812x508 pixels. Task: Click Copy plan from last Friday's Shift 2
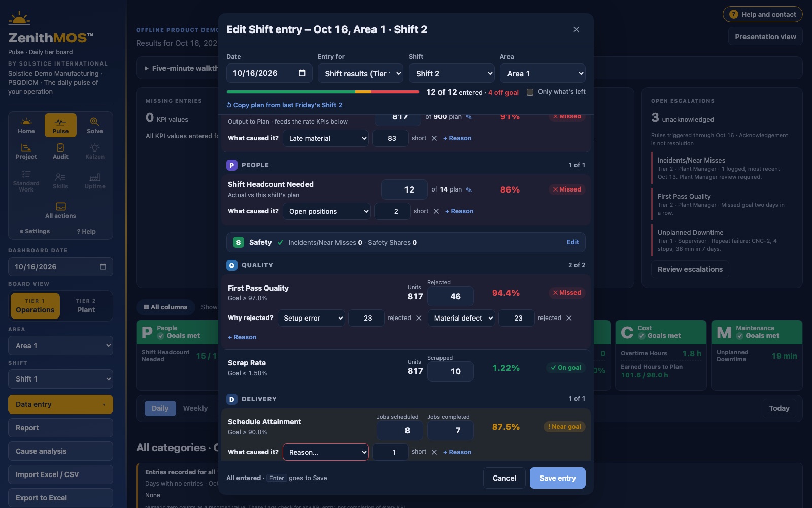click(x=284, y=105)
